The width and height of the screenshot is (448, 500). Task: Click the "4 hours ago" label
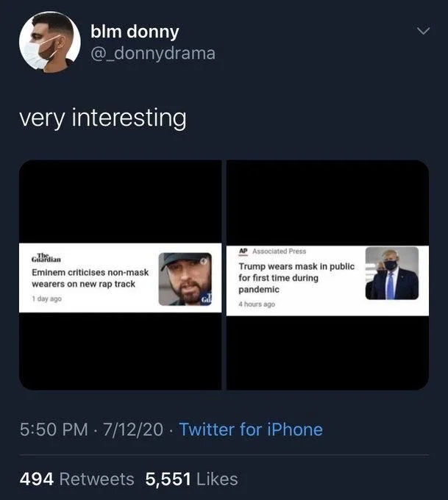[256, 304]
